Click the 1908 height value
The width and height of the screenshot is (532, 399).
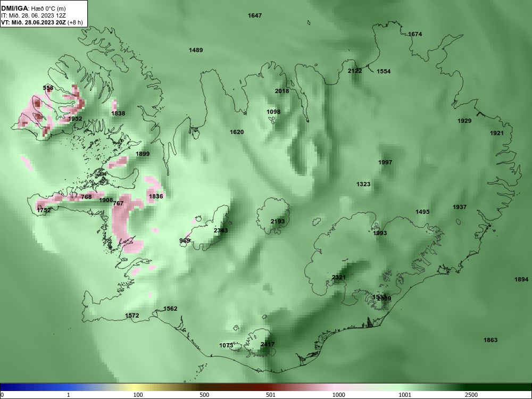(106, 200)
